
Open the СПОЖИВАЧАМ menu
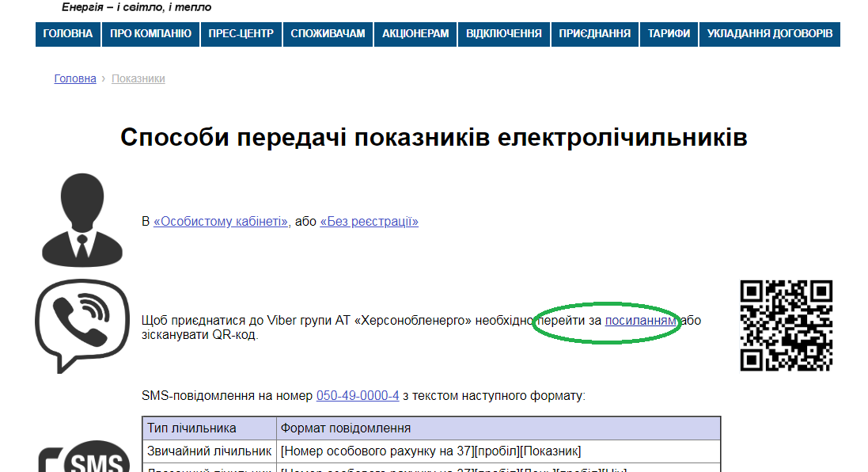[x=328, y=34]
